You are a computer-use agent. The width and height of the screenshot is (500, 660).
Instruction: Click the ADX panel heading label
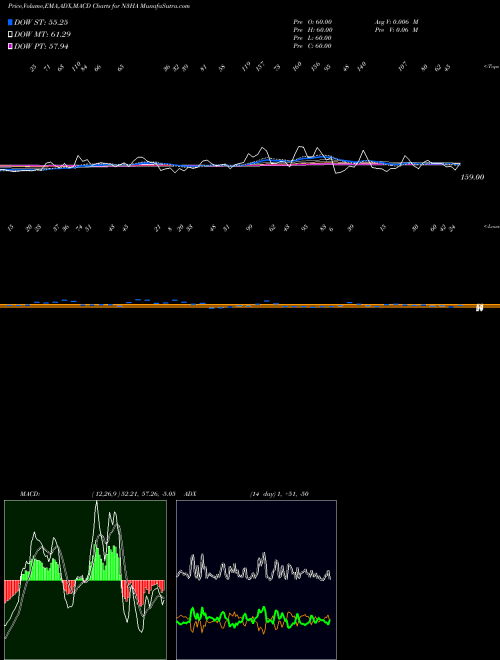coord(190,494)
